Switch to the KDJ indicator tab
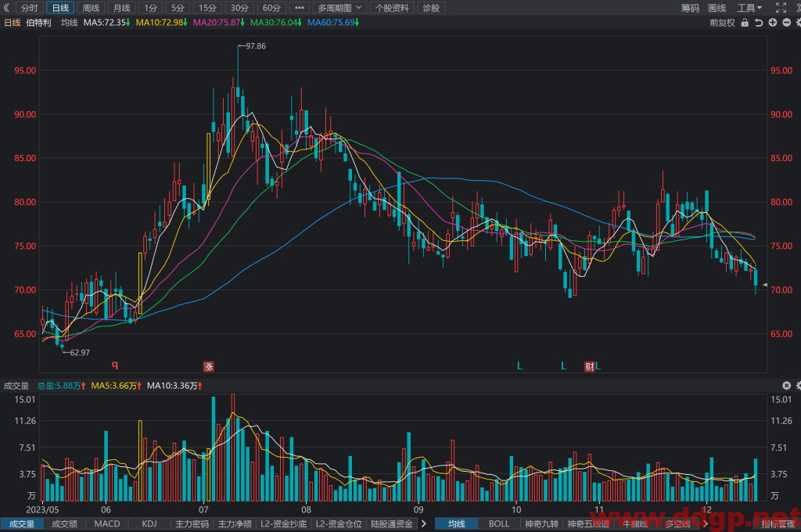Screen dimensions: 801x532 pos(149,524)
